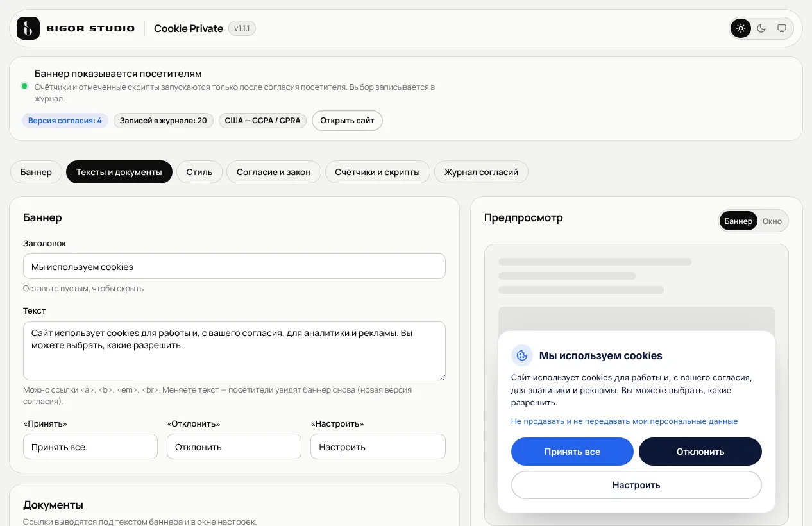Click the 'Не продавать' personal data link
The image size is (812, 526).
tap(624, 421)
